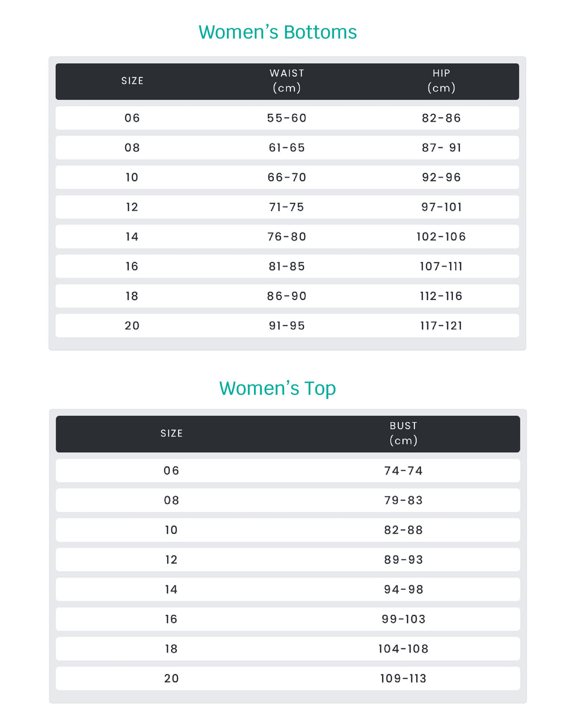Click waist range 66-70
The height and width of the screenshot is (728, 582).
(287, 177)
